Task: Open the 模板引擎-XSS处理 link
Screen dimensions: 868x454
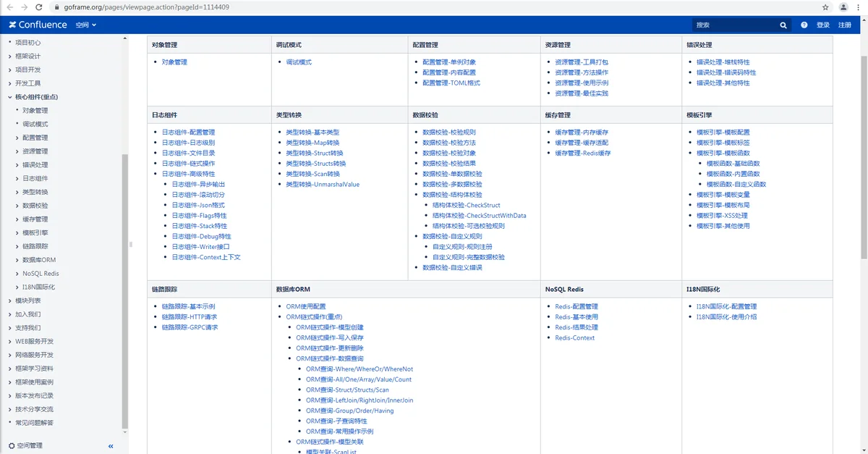Action: click(723, 216)
